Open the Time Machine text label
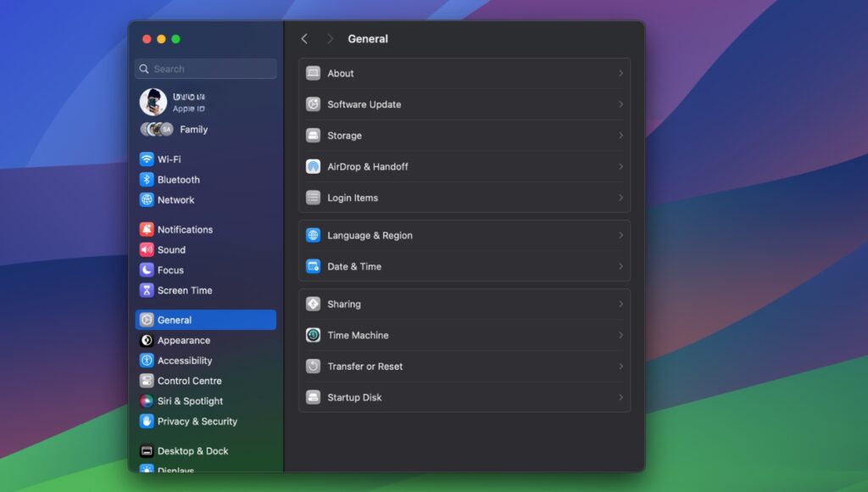 click(x=358, y=335)
